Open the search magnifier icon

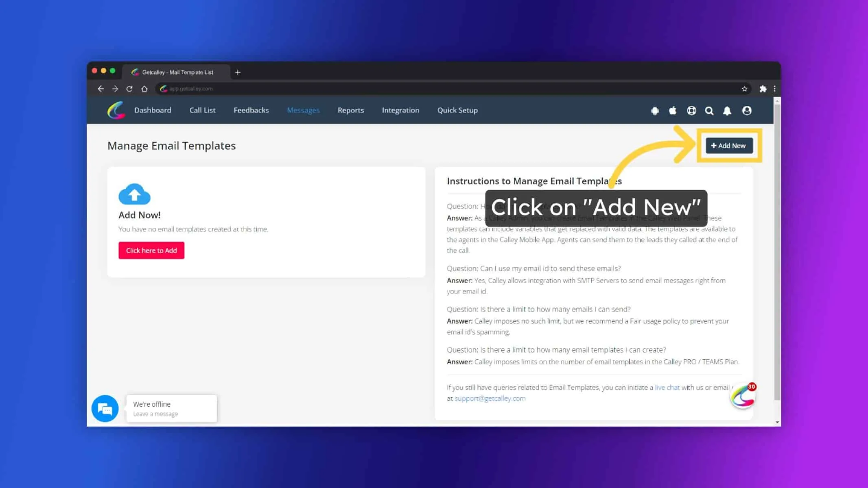[x=709, y=111]
